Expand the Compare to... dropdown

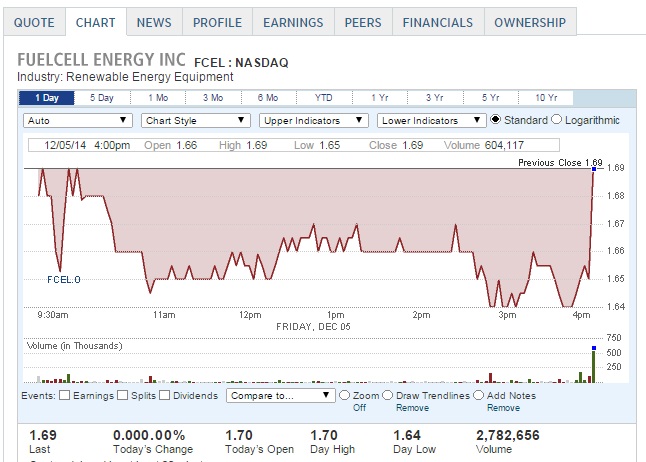pyautogui.click(x=281, y=396)
